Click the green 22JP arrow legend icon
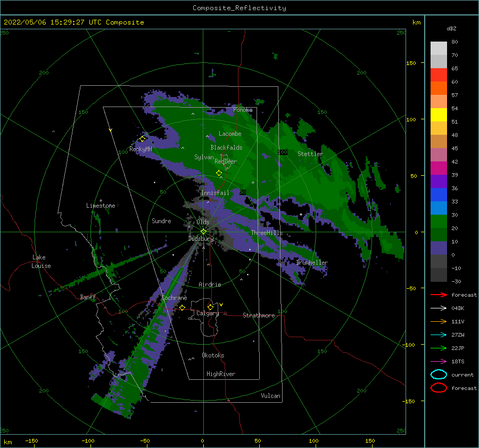Image resolution: width=479 pixels, height=448 pixels. [439, 348]
